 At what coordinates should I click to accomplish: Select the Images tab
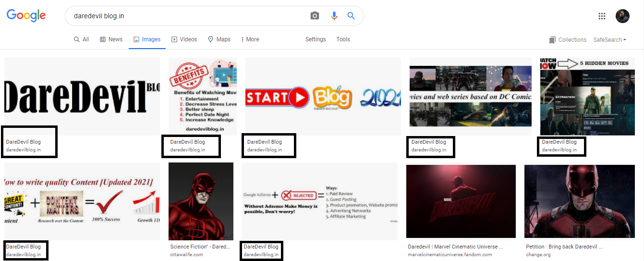tap(147, 39)
